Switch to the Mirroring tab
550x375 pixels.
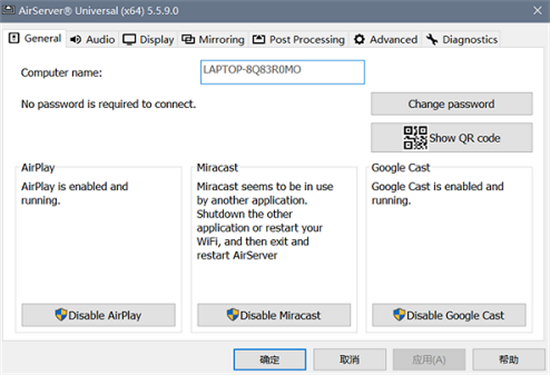coord(213,39)
